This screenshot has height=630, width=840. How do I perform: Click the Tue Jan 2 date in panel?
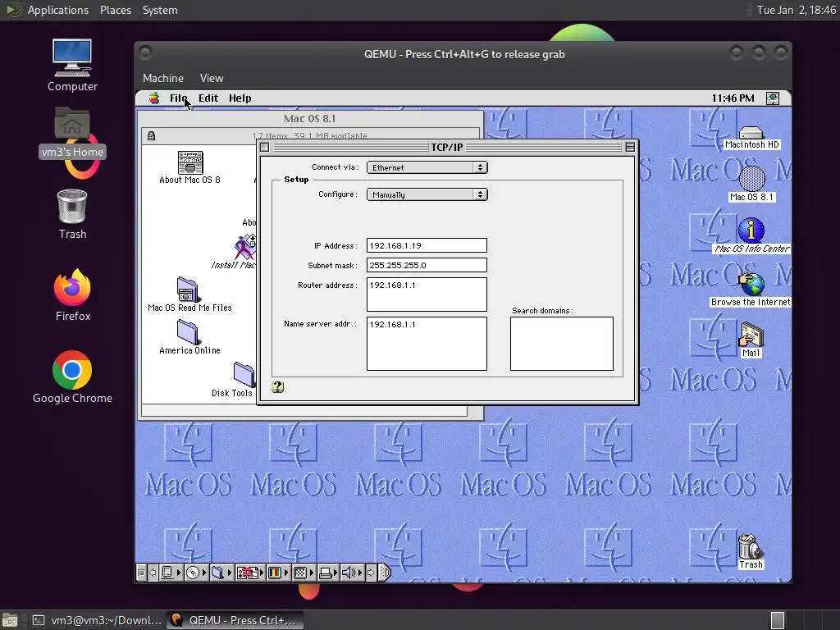click(796, 10)
